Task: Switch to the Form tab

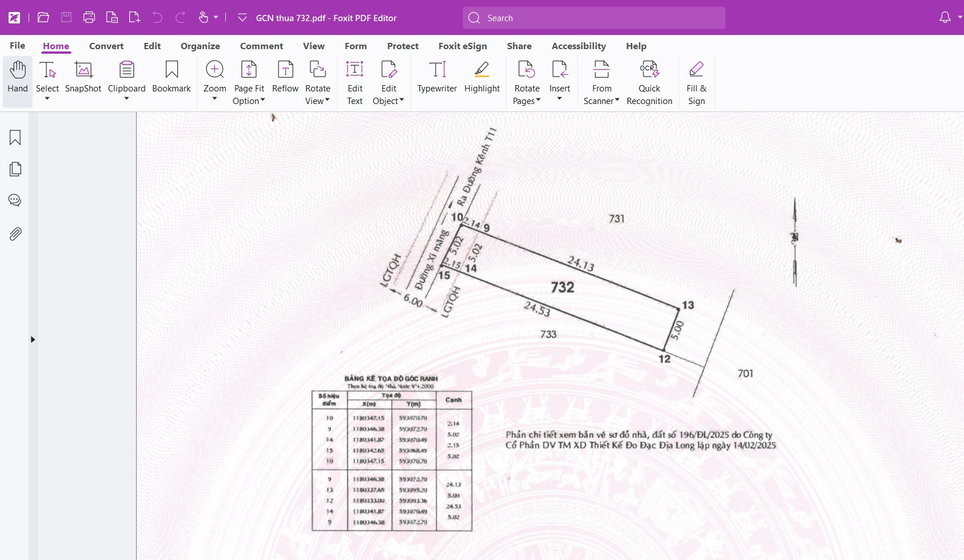Action: (x=356, y=46)
